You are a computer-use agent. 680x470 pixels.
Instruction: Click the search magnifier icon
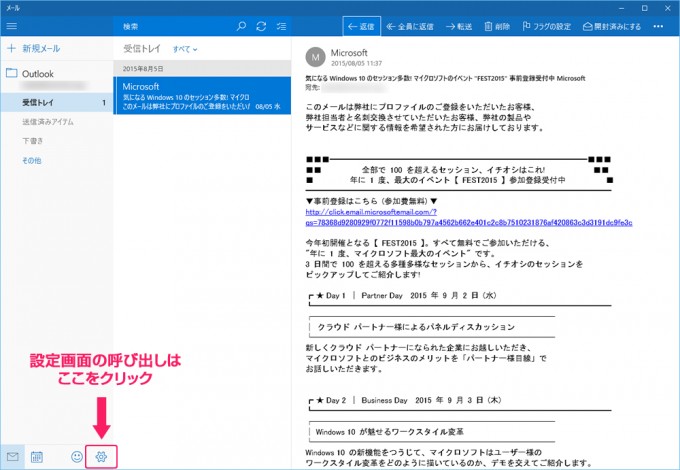[241, 26]
